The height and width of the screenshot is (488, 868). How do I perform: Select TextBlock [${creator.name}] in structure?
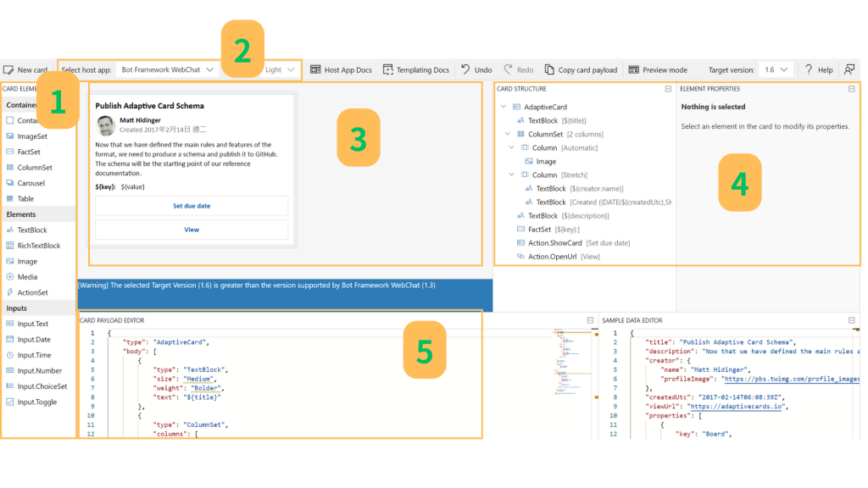click(574, 189)
